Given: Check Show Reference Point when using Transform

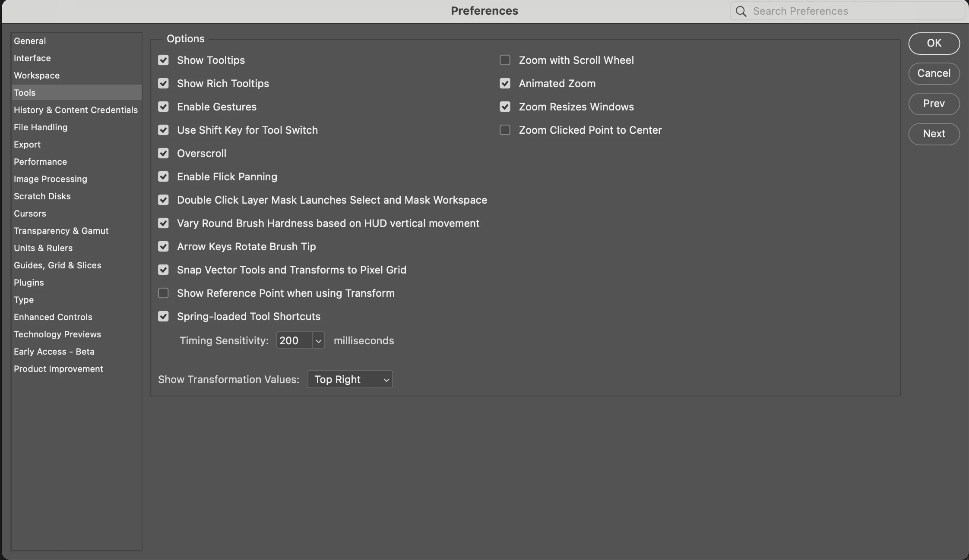Looking at the screenshot, I should 163,293.
